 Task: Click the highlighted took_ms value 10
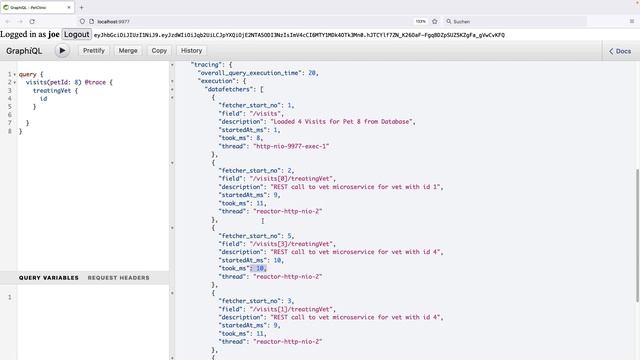260,268
